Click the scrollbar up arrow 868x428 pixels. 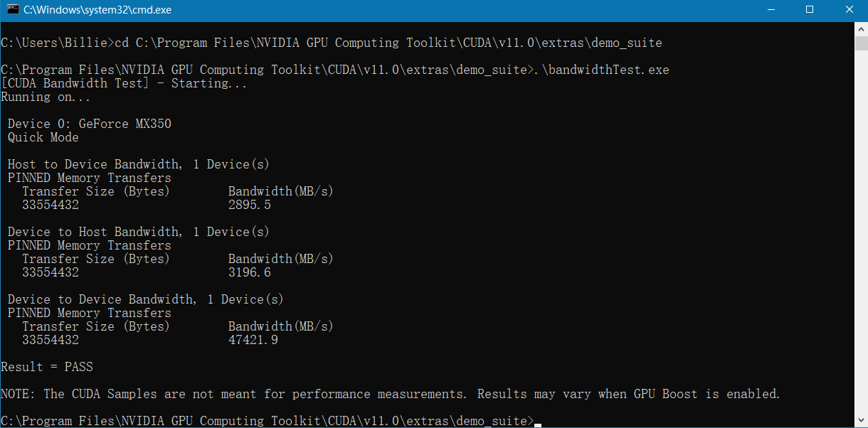point(861,28)
